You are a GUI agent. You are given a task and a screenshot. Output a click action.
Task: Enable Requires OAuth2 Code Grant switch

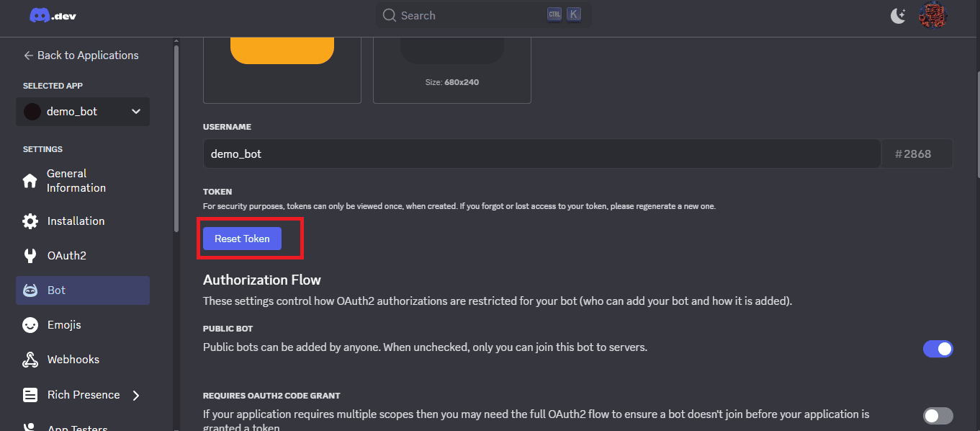938,416
